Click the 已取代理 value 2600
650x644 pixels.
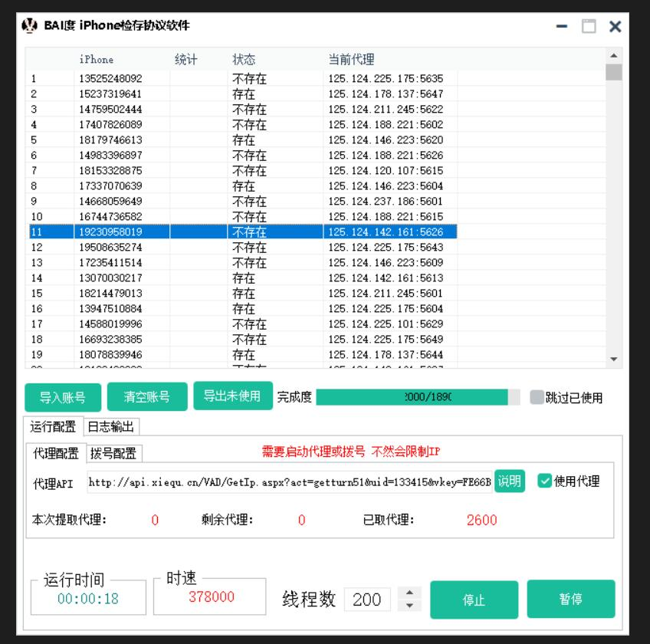pyautogui.click(x=481, y=520)
